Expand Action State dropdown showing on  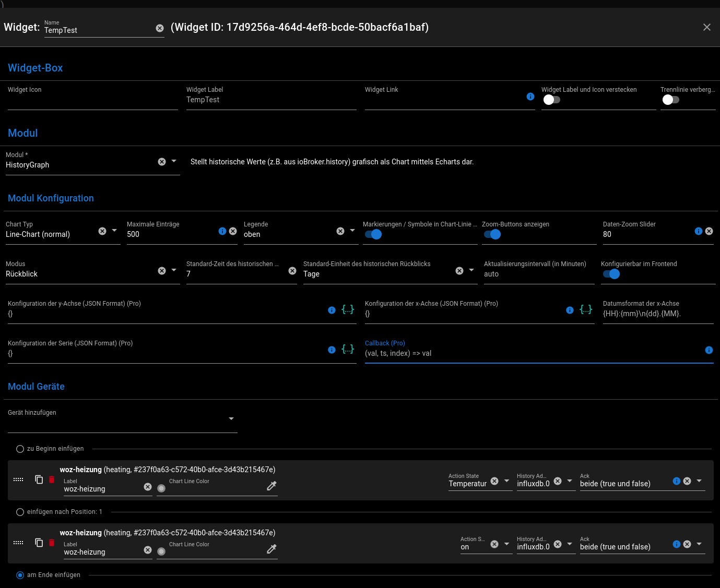(x=506, y=544)
